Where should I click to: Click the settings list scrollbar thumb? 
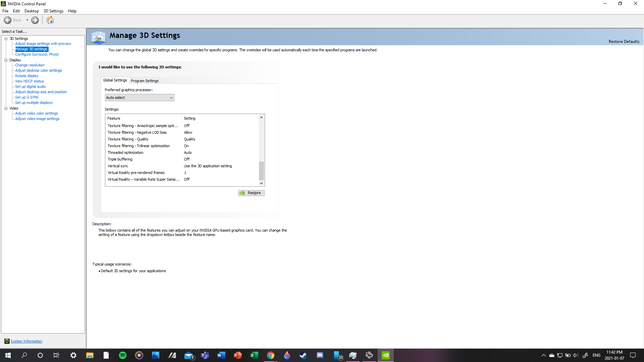pyautogui.click(x=261, y=171)
